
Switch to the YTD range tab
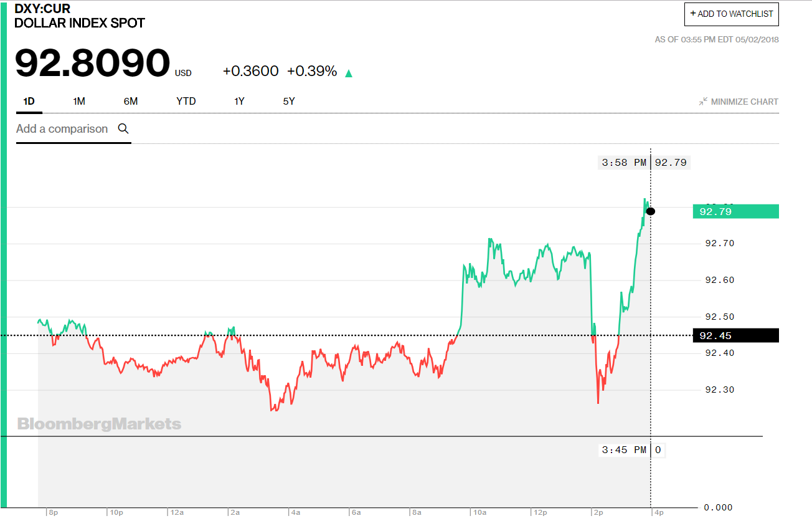click(186, 101)
